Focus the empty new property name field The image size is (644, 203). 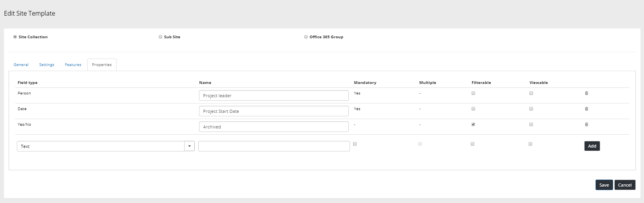click(x=274, y=146)
